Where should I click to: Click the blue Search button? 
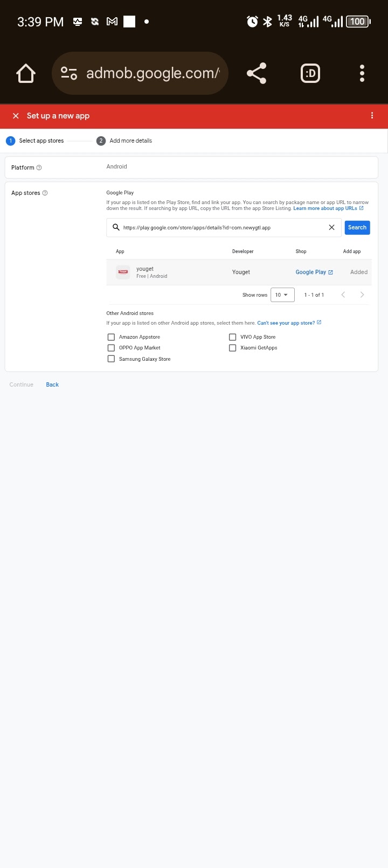(x=357, y=227)
